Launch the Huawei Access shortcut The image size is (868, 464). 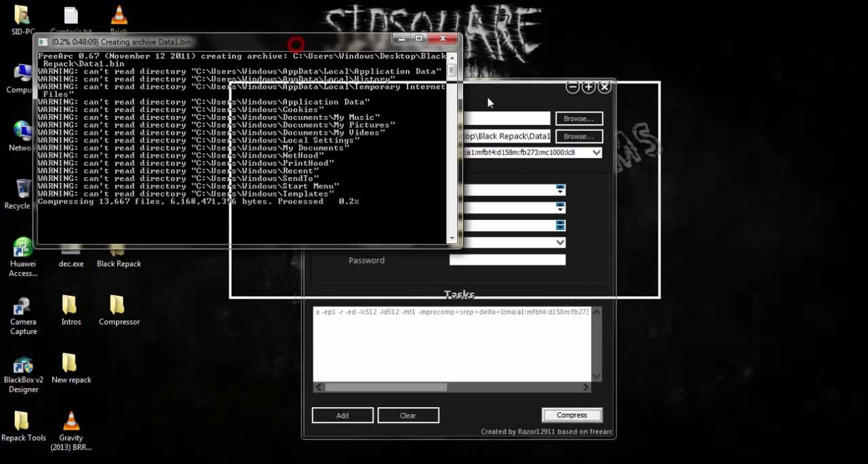click(x=23, y=256)
